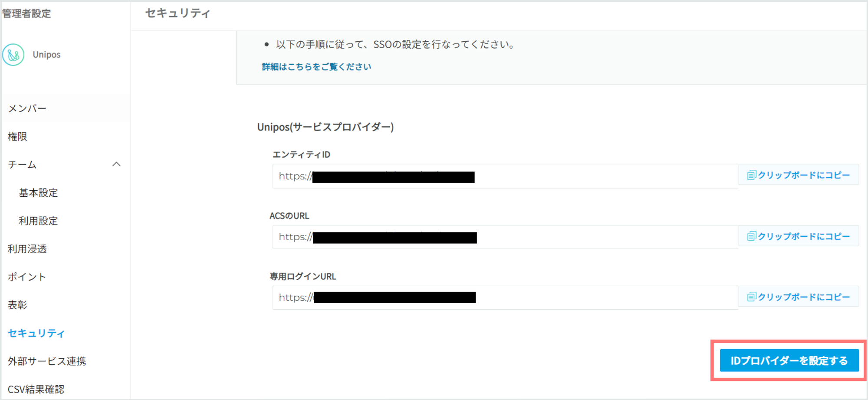Click the ACSのURL field

505,237
